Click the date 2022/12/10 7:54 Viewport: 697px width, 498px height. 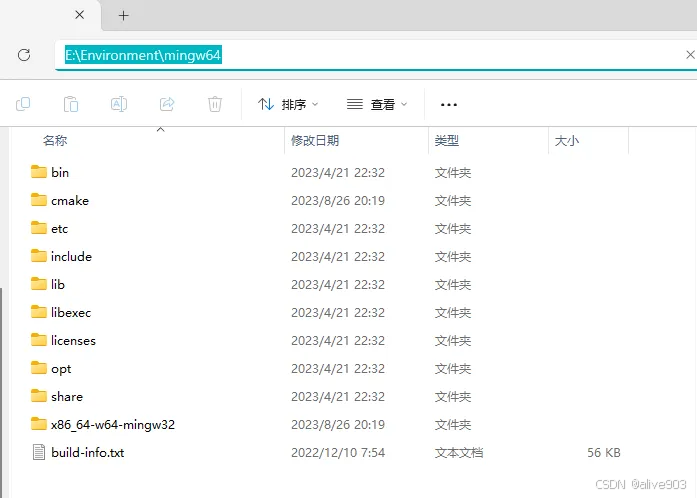pyautogui.click(x=338, y=453)
